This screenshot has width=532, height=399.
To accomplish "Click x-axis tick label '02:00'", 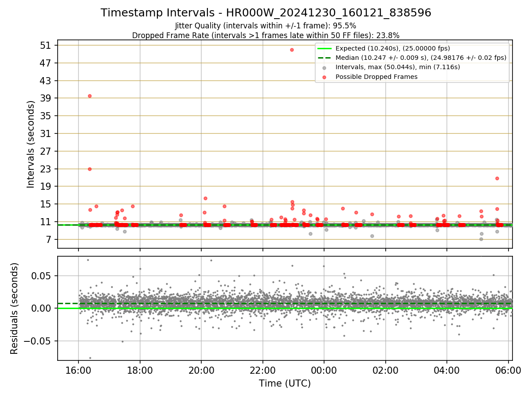I will tap(385, 371).
